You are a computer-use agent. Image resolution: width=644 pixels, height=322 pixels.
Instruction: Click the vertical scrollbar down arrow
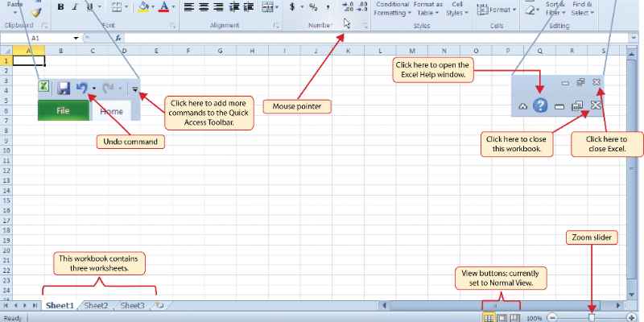point(632,295)
